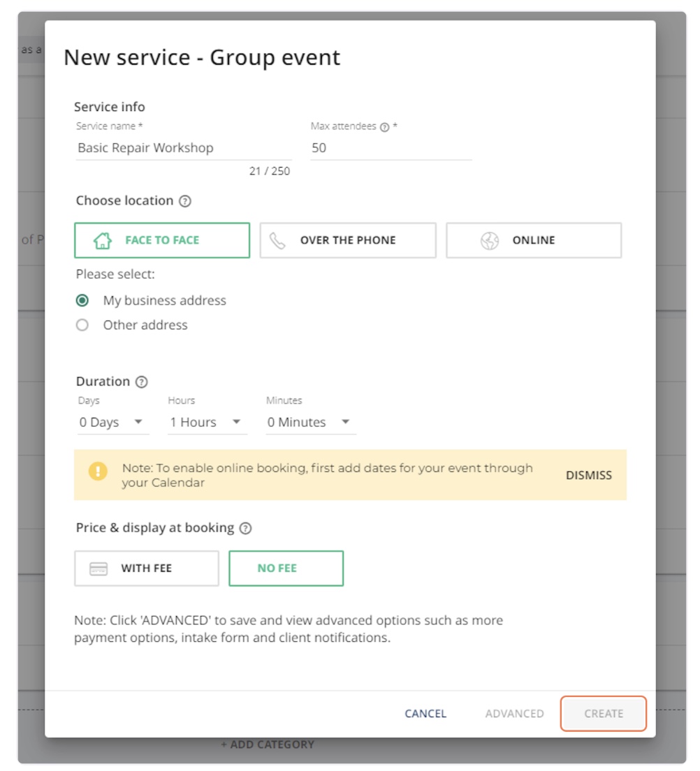Screen dimensions: 700x771
Task: Dismiss the online booking note
Action: 588,476
